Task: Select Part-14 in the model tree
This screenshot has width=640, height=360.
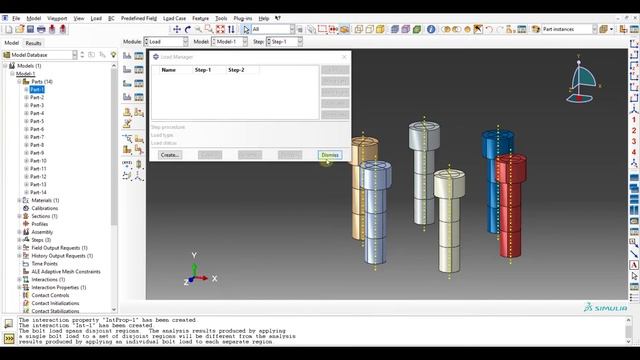Action: 38,192
